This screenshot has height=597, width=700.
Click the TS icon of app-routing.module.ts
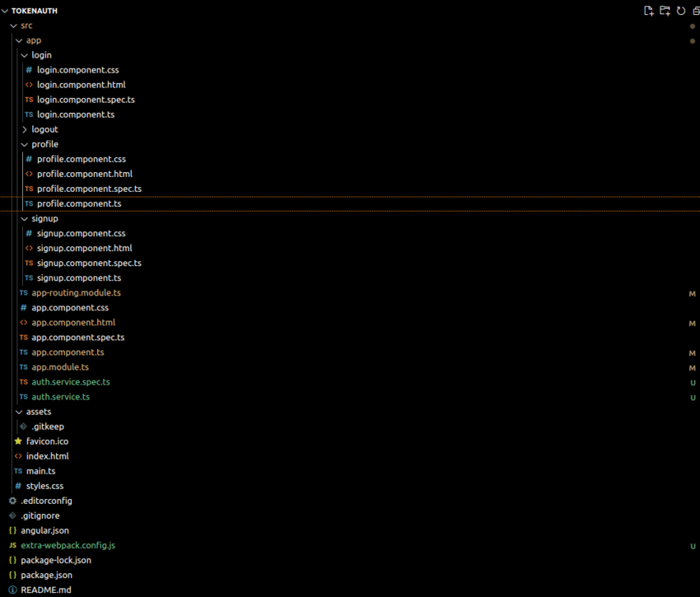[24, 293]
